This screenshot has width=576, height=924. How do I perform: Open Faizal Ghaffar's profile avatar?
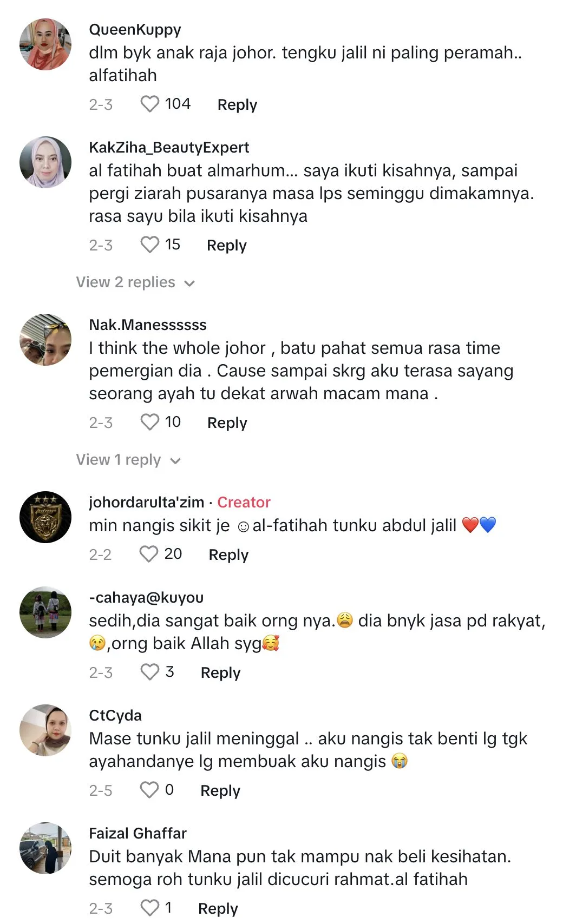coord(45,848)
